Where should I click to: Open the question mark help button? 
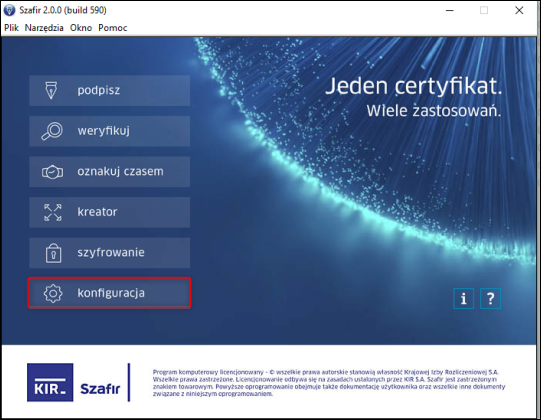point(490,298)
